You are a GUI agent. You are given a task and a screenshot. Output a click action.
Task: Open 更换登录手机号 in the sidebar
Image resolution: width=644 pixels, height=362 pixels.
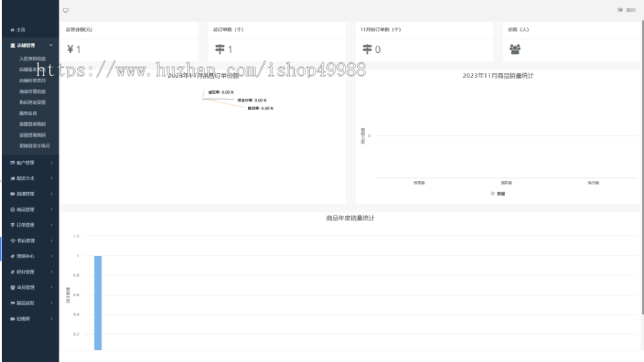pyautogui.click(x=34, y=145)
